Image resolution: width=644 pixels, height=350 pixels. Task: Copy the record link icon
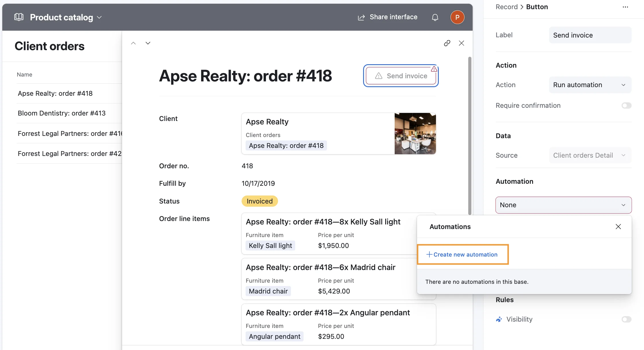tap(447, 43)
